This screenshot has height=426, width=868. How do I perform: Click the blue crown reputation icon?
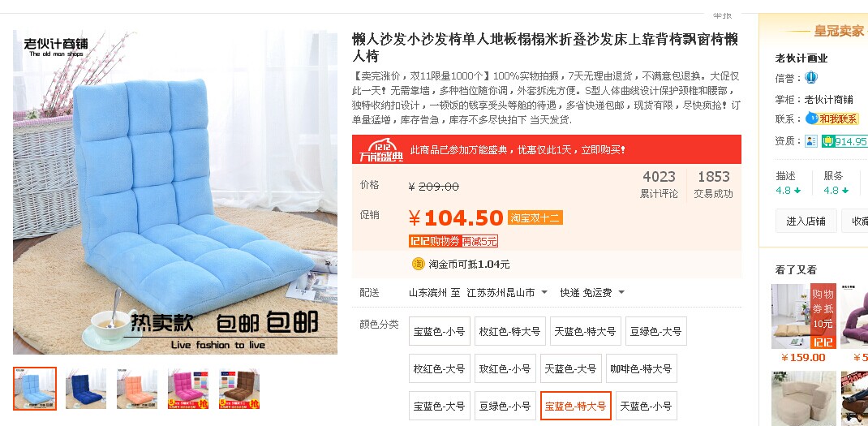pyautogui.click(x=811, y=78)
